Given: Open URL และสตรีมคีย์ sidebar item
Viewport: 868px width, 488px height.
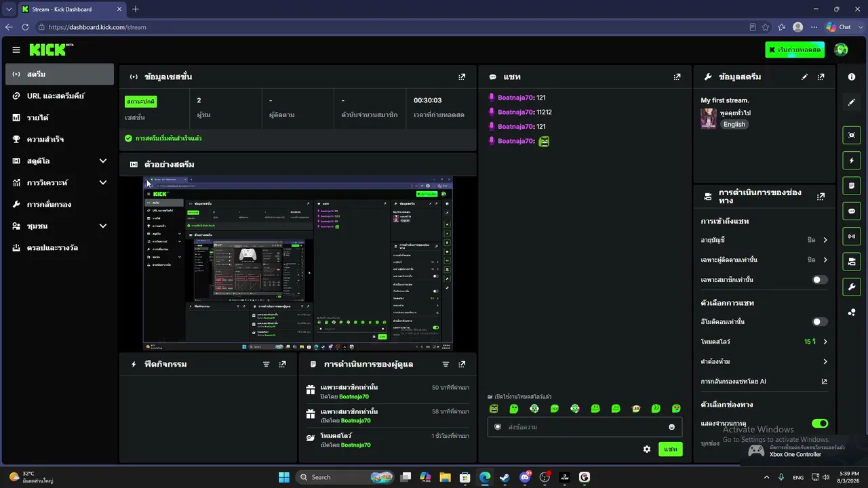Looking at the screenshot, I should click(60, 96).
